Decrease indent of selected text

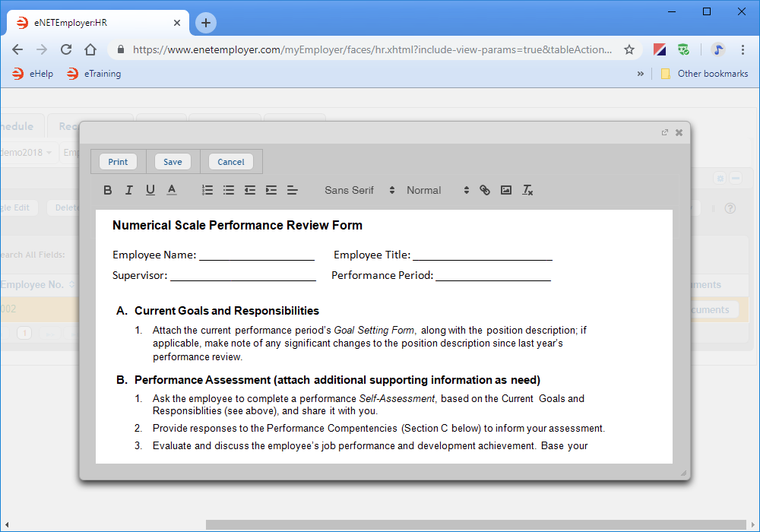tap(250, 190)
